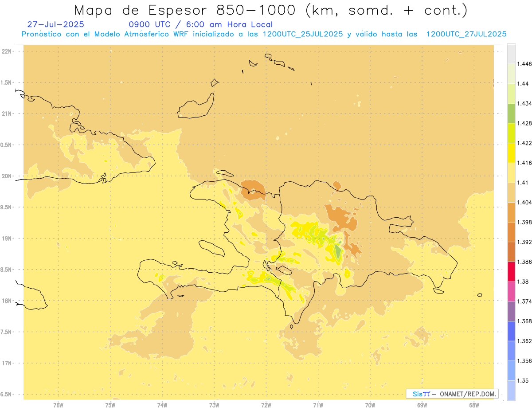Select the date label '27-Jul-2025'
The height and width of the screenshot is (411, 532).
tap(55, 24)
